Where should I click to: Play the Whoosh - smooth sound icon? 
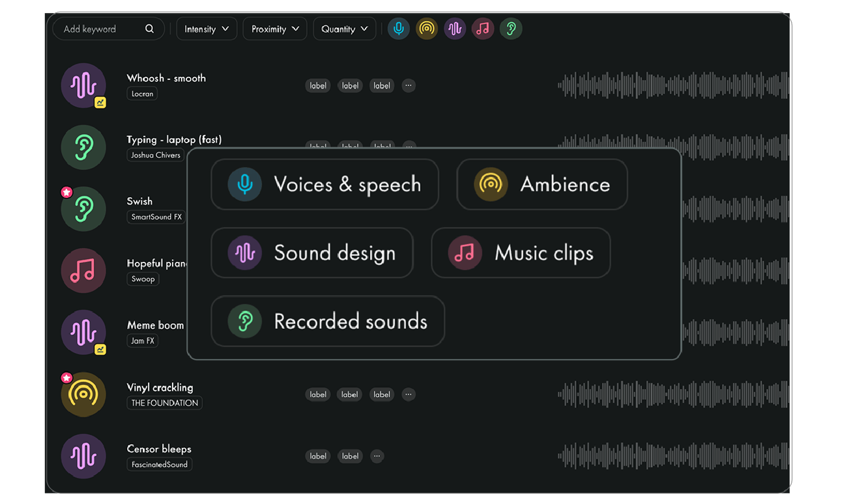click(x=83, y=85)
